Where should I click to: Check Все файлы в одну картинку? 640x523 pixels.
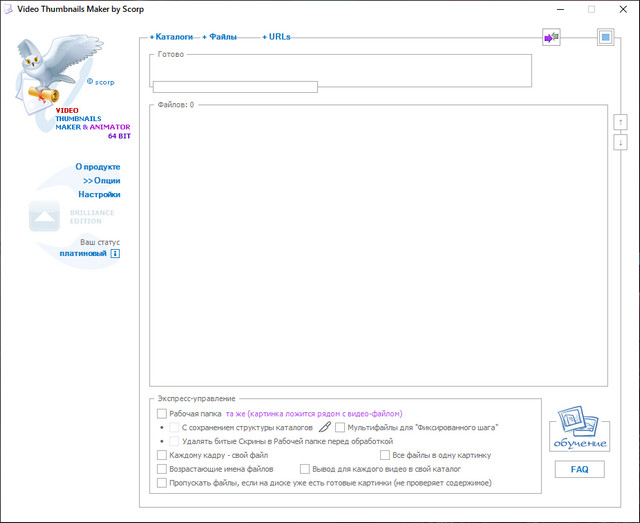point(385,455)
